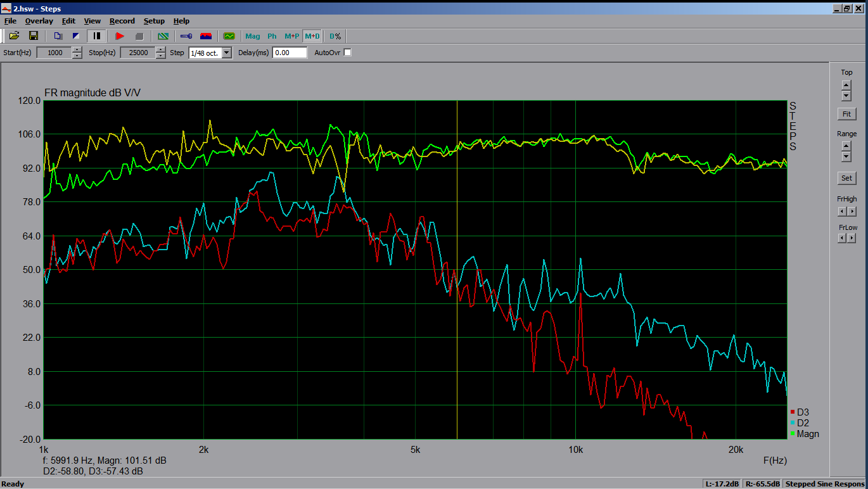Image resolution: width=868 pixels, height=489 pixels.
Task: Open the Step resolution dropdown
Action: [x=227, y=53]
